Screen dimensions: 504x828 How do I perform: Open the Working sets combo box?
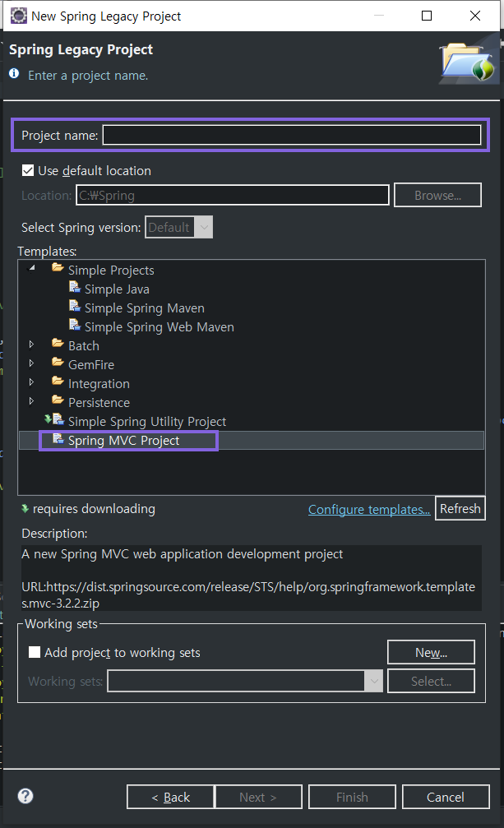pos(245,681)
